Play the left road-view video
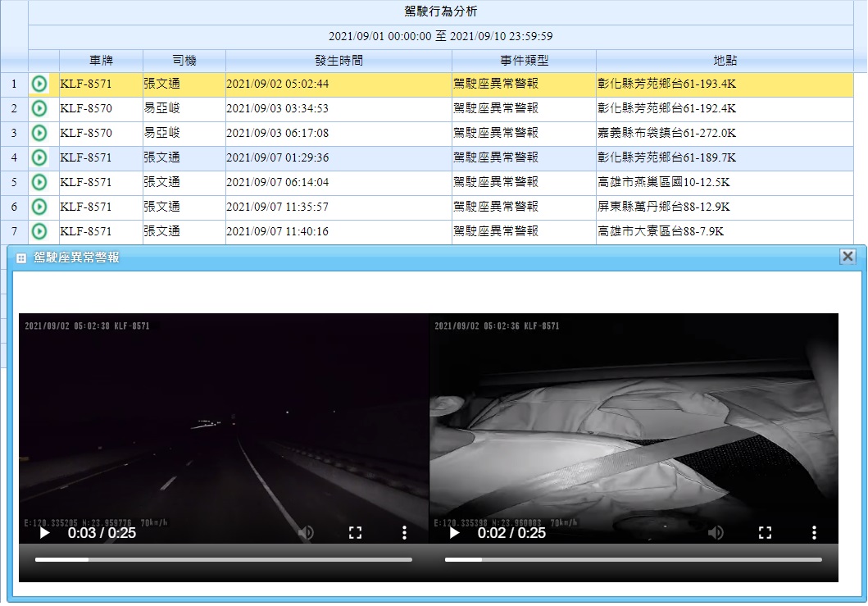This screenshot has width=868, height=606. (45, 533)
